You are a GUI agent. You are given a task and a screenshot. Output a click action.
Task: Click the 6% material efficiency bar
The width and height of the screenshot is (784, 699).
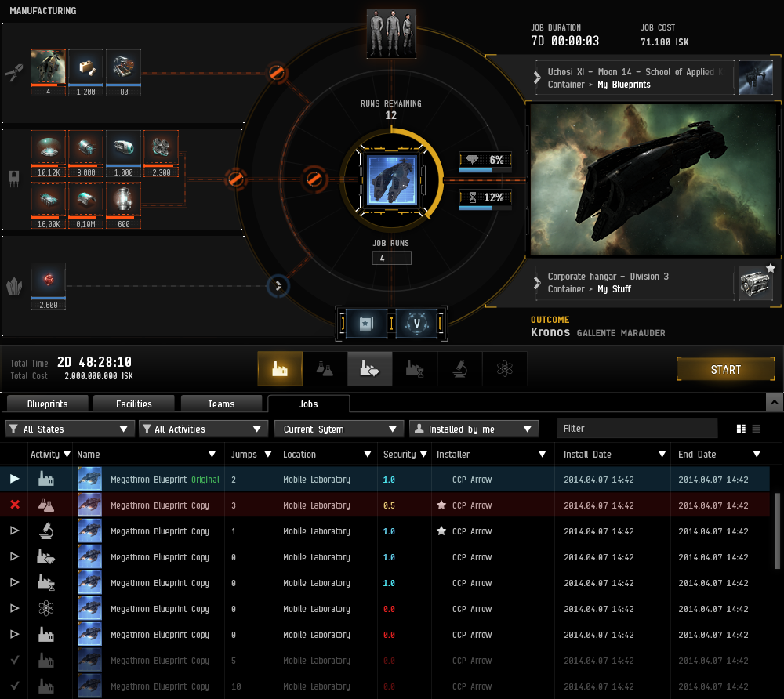tap(485, 162)
